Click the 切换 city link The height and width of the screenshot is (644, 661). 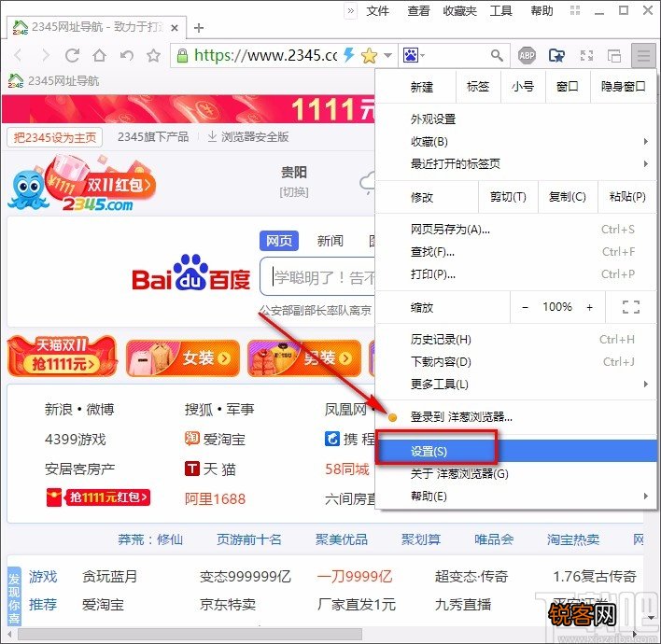coord(294,192)
